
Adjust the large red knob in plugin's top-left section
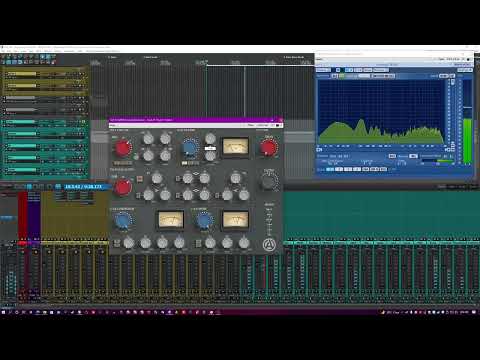123,148
